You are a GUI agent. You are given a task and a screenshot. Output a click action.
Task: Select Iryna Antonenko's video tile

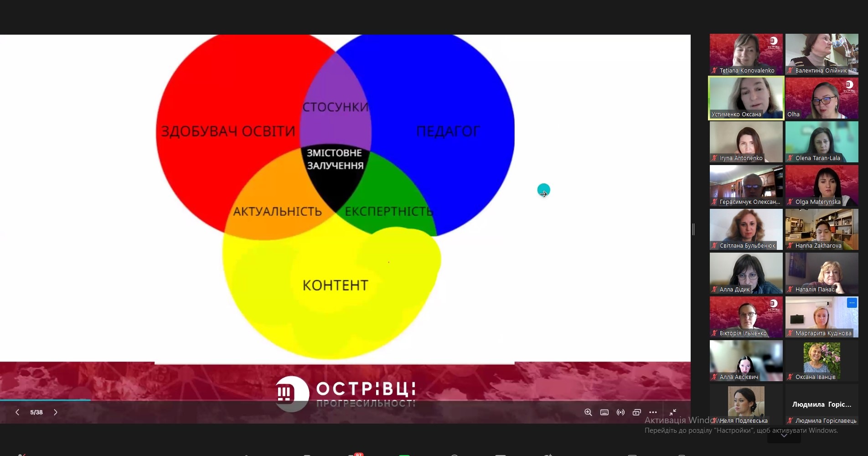pos(746,142)
